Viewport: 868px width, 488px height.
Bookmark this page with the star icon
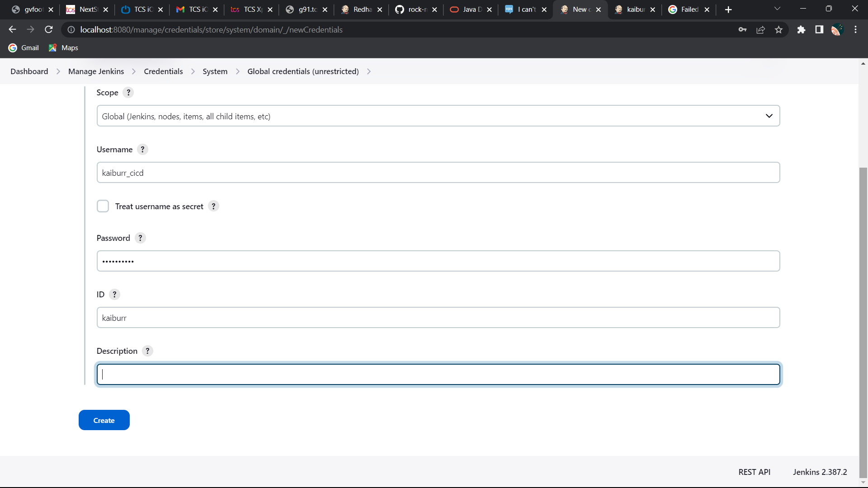[x=778, y=29]
